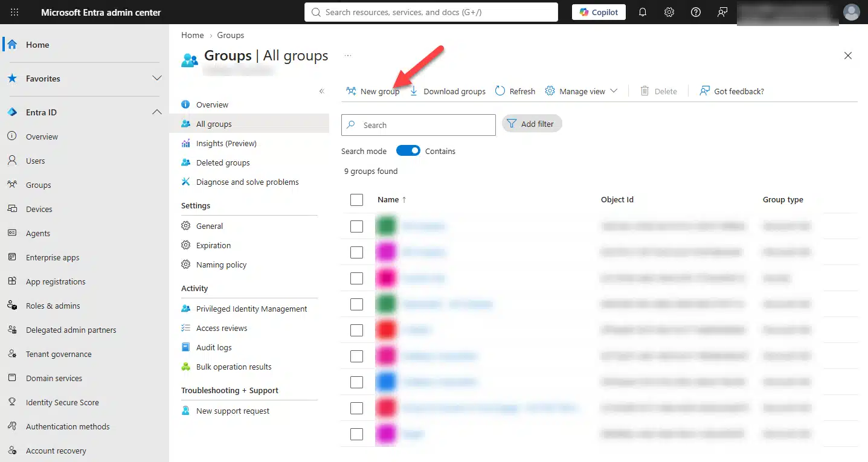Viewport: 868px width, 462px height.
Task: Click the feedback person icon in the top bar
Action: point(722,12)
